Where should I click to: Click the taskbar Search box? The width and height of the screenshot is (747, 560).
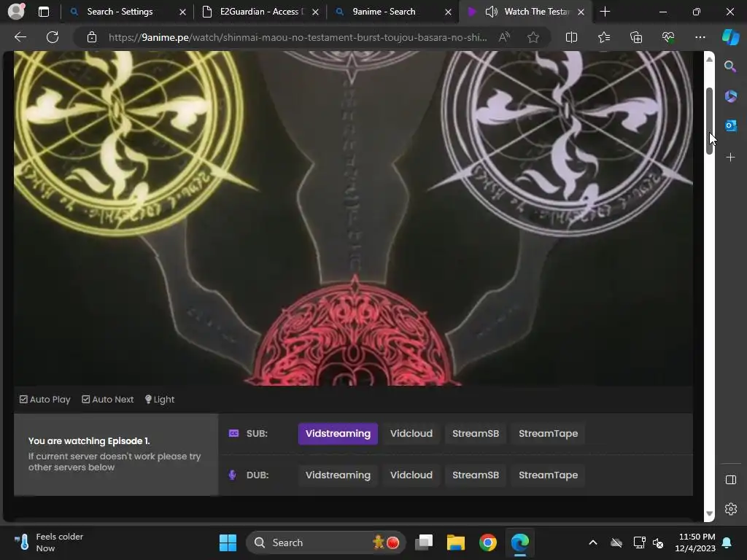326,542
